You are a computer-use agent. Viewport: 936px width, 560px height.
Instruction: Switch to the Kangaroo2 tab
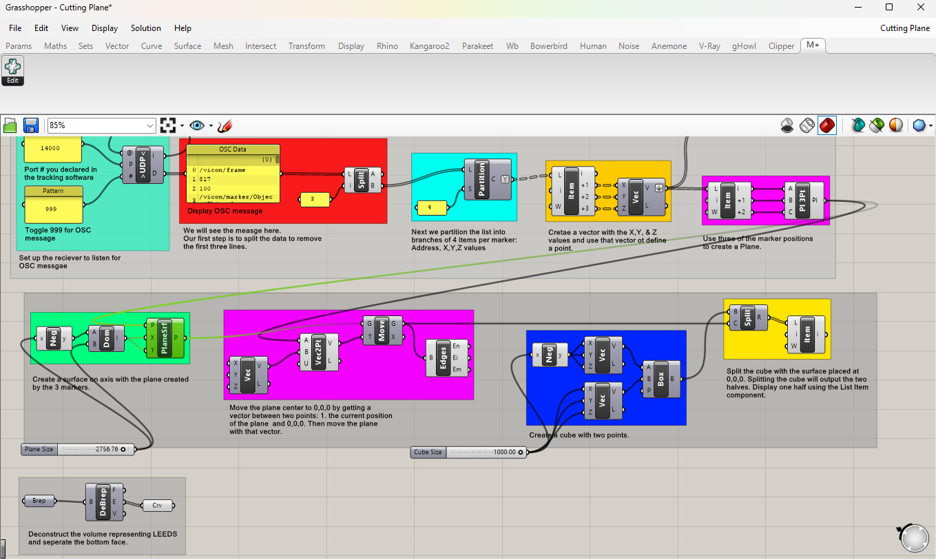pos(429,46)
